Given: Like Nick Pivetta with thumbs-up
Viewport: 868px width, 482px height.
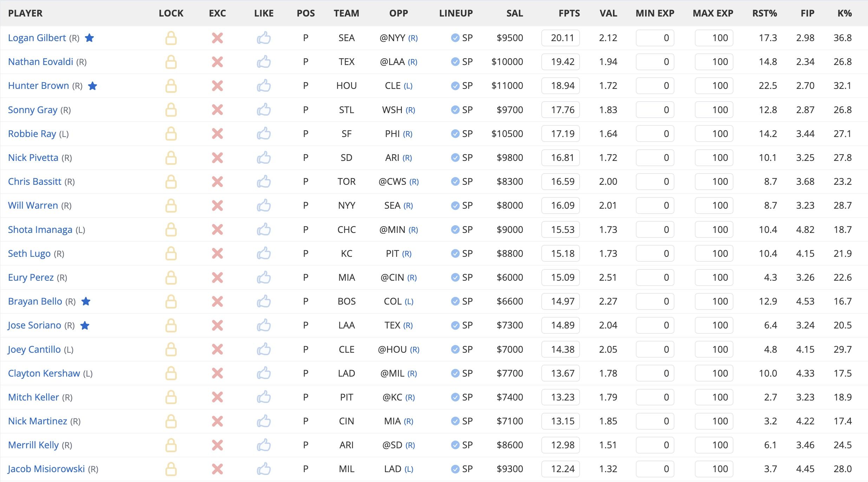Looking at the screenshot, I should (264, 158).
